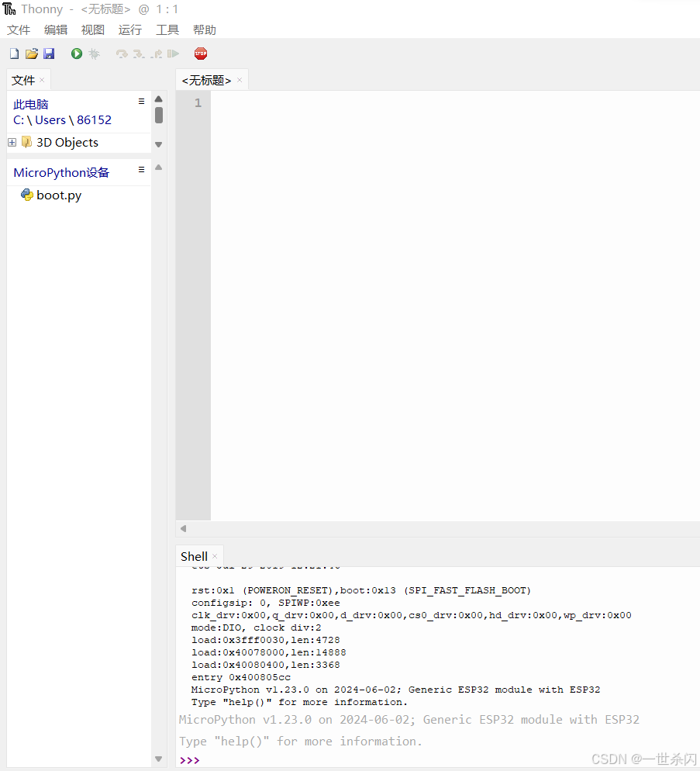The height and width of the screenshot is (771, 700).
Task: Start the debugger with the bug icon
Action: pyautogui.click(x=95, y=53)
